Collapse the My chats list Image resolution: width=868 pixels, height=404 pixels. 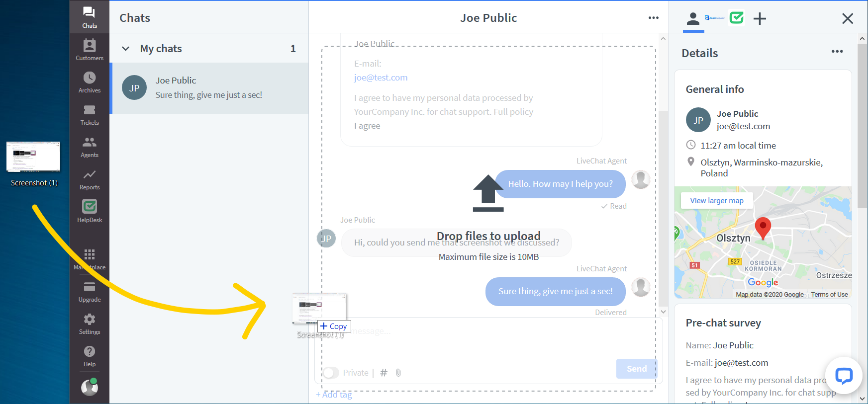point(126,49)
